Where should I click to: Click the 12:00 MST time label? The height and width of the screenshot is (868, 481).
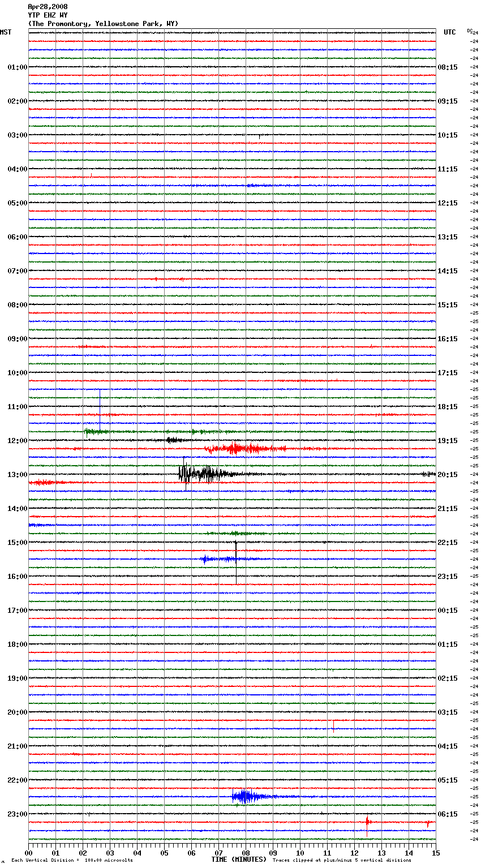click(17, 441)
